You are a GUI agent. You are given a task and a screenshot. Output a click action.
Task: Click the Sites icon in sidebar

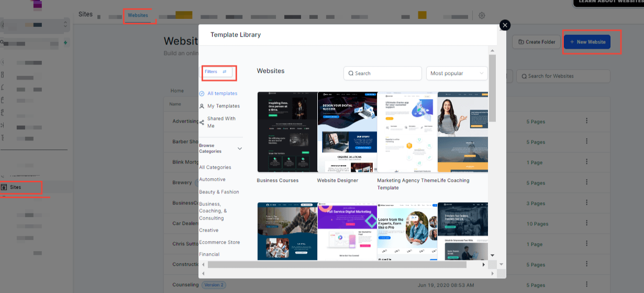tap(4, 187)
